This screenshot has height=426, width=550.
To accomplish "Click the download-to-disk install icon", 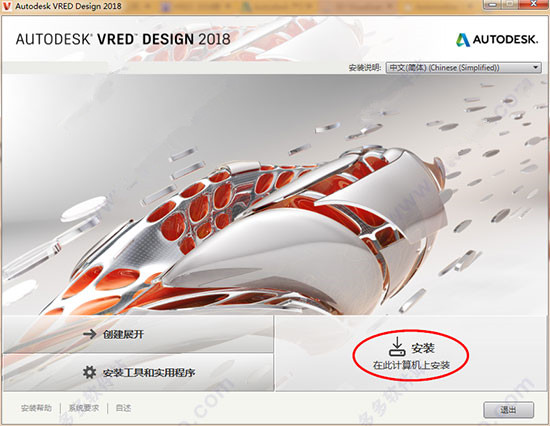I will coord(397,346).
